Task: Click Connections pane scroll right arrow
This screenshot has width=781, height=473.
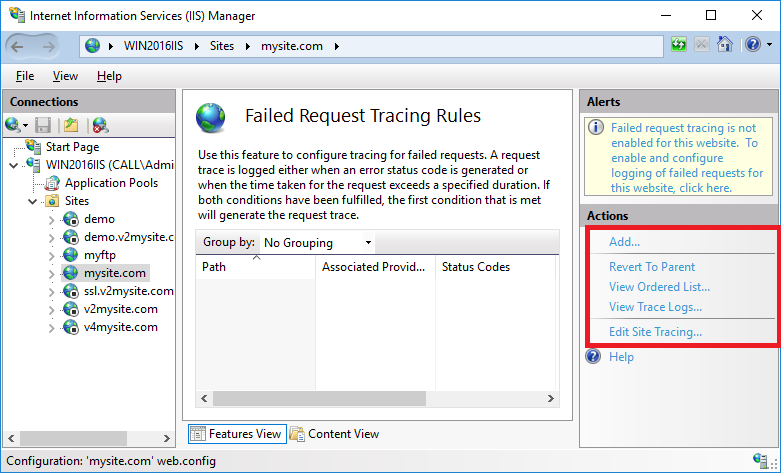Action: point(167,439)
